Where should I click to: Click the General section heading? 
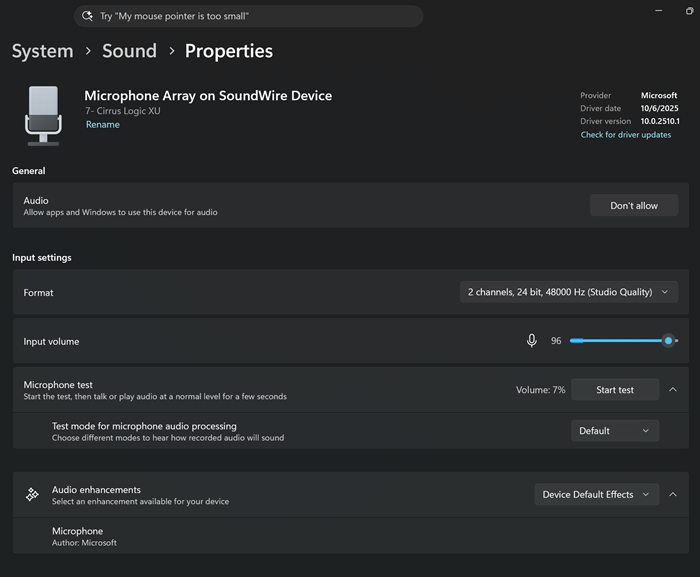pos(29,171)
